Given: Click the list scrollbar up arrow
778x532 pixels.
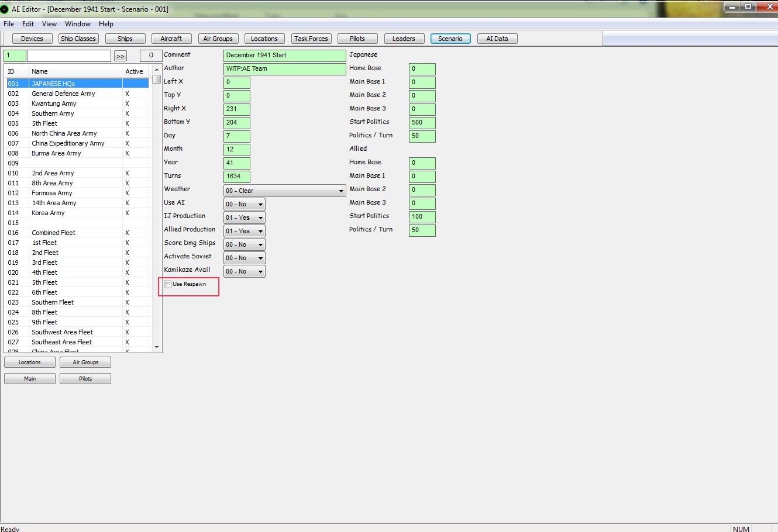Looking at the screenshot, I should (156, 70).
